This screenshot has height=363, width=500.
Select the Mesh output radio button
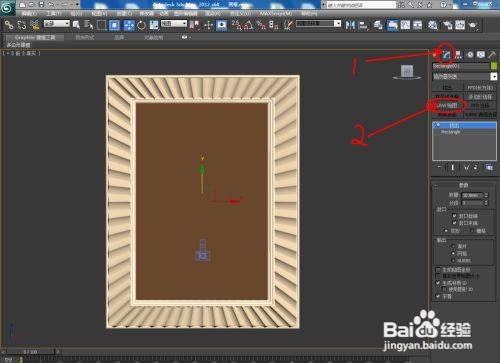click(453, 253)
